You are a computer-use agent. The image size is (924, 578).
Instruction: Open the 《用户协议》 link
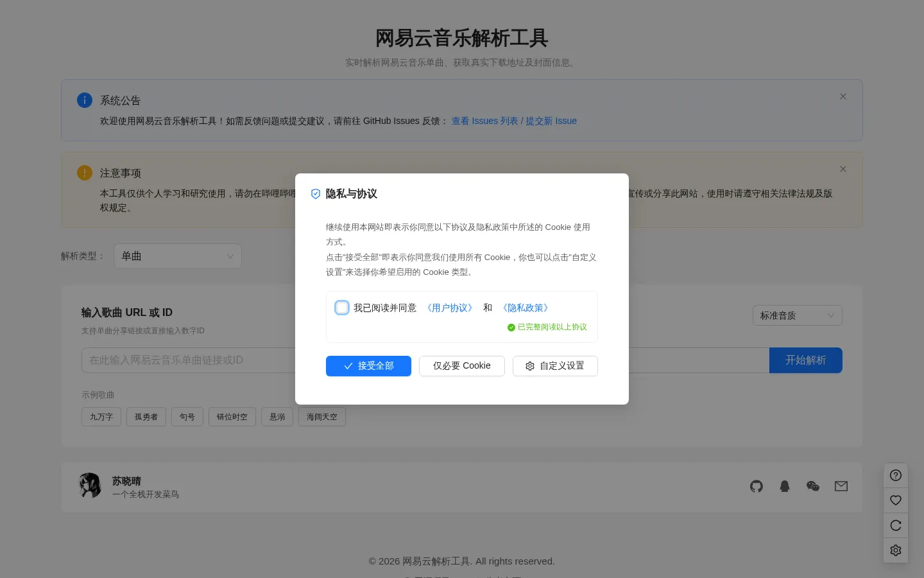tap(450, 308)
